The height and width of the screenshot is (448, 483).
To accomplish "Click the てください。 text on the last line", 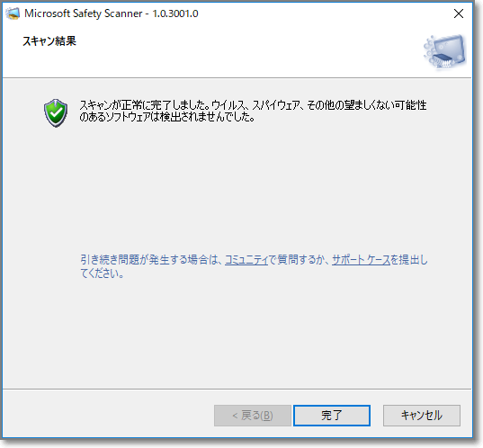I will coord(102,273).
